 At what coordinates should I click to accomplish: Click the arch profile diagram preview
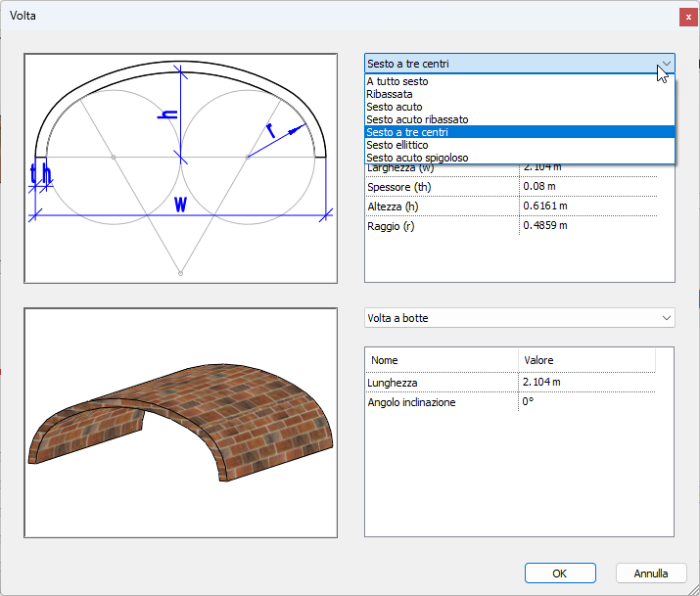[x=180, y=168]
